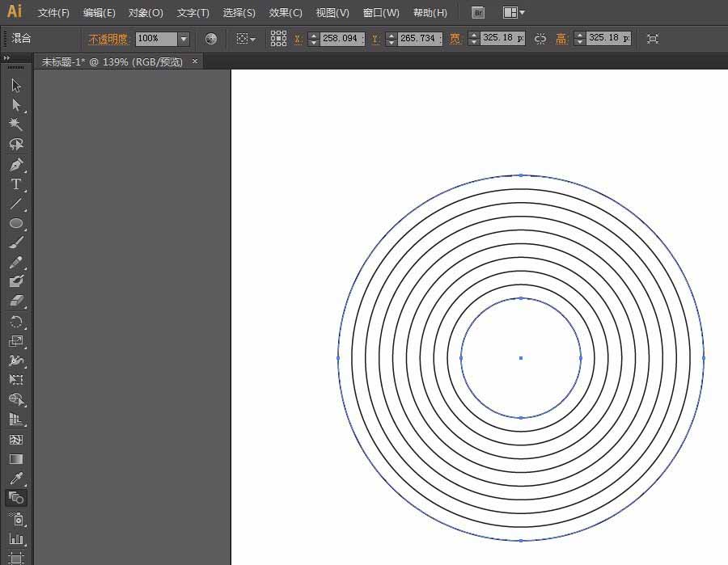Click the Y coordinate stepper arrows
Screen dimensions: 728x565
tap(392, 39)
